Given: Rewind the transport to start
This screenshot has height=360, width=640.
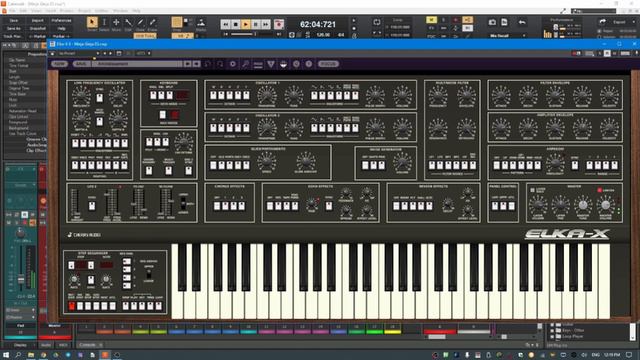Looking at the screenshot, I should pyautogui.click(x=225, y=24).
